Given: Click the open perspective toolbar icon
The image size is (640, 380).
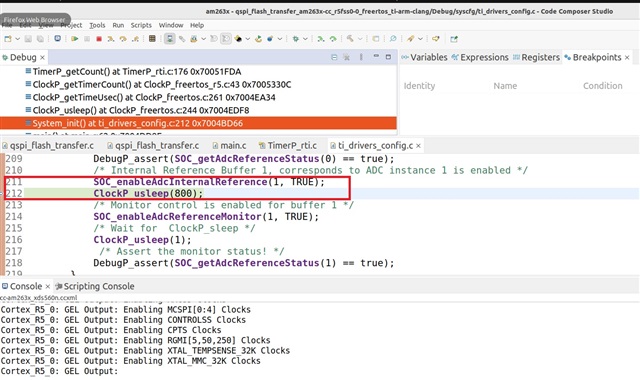Looking at the screenshot, I should point(454,39).
